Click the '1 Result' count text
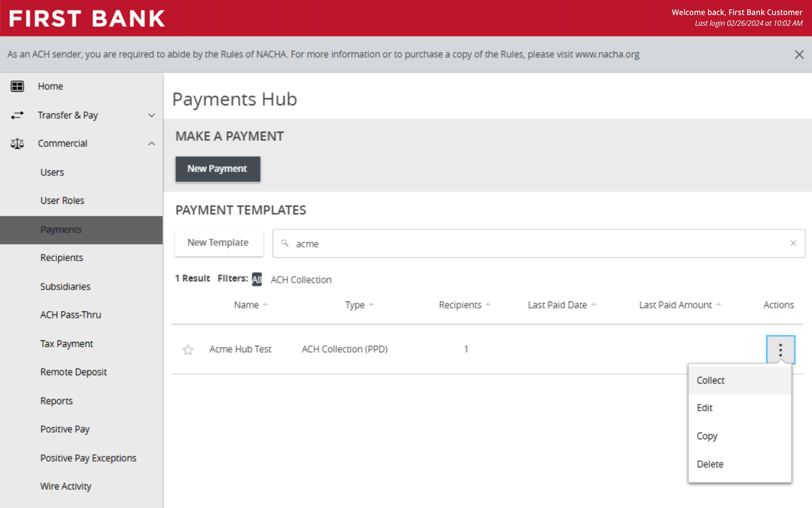This screenshot has width=812, height=508. 192,279
